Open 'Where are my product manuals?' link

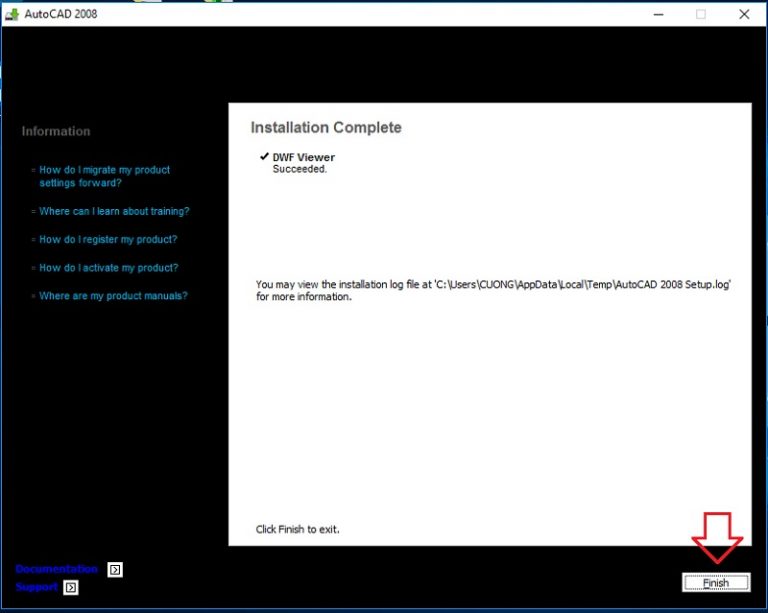click(x=113, y=296)
